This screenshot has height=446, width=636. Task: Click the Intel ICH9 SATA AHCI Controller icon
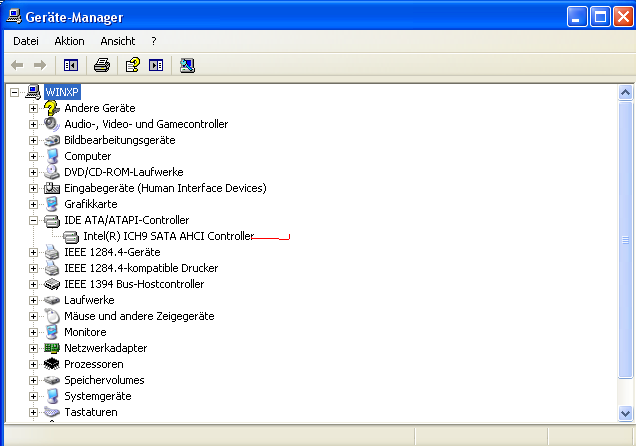(x=71, y=237)
